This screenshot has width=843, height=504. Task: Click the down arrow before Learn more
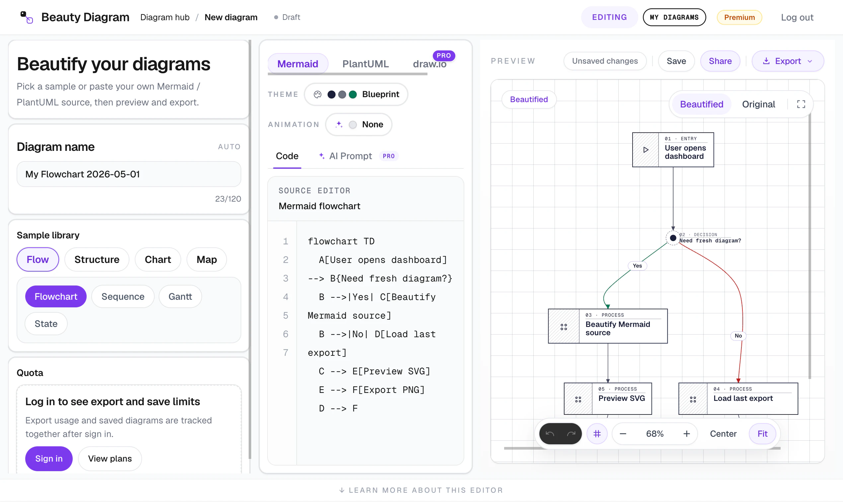tap(342, 490)
